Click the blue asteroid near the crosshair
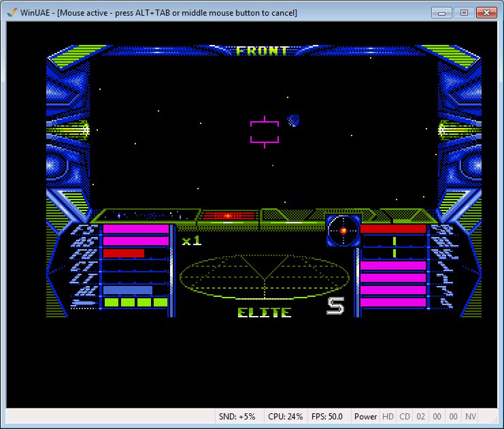The image size is (504, 429). (x=293, y=121)
